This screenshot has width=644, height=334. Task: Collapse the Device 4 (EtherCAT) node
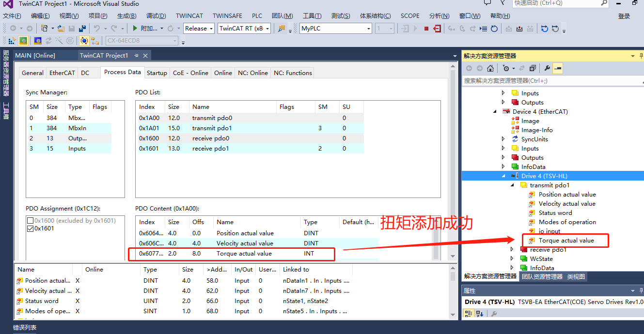(x=495, y=111)
